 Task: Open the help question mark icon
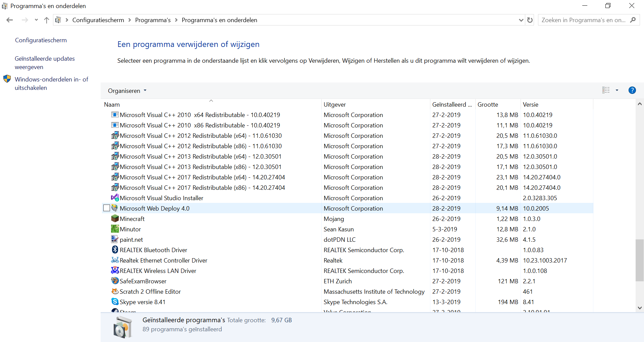tap(632, 90)
